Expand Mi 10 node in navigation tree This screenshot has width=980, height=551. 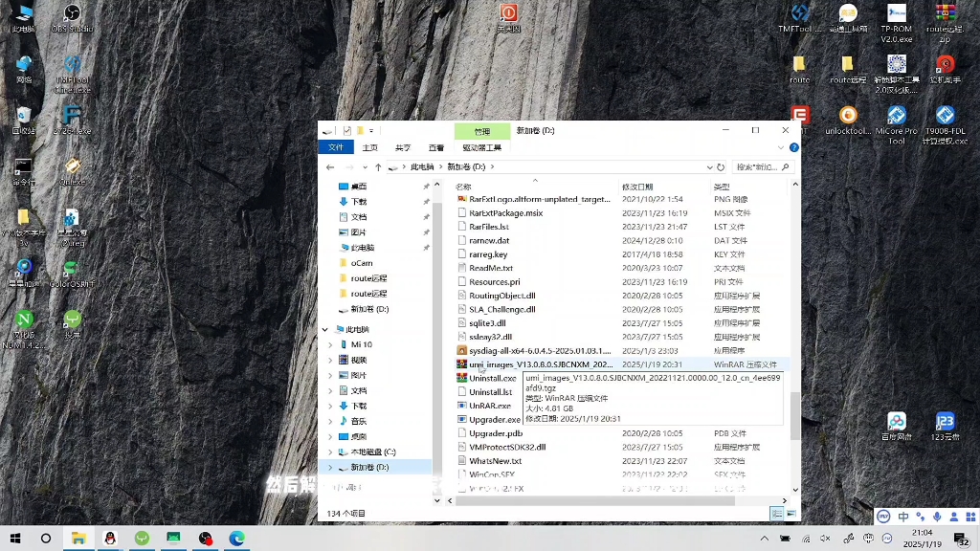tap(330, 344)
